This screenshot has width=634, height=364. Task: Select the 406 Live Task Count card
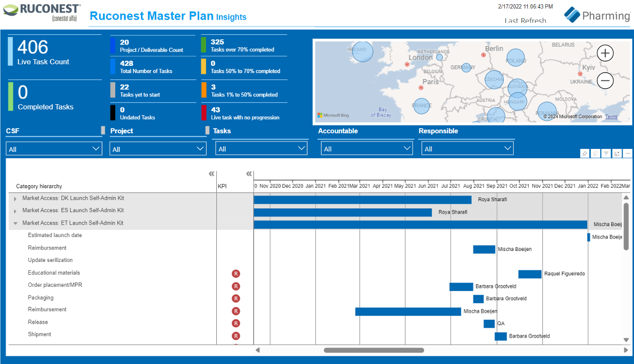coord(54,52)
